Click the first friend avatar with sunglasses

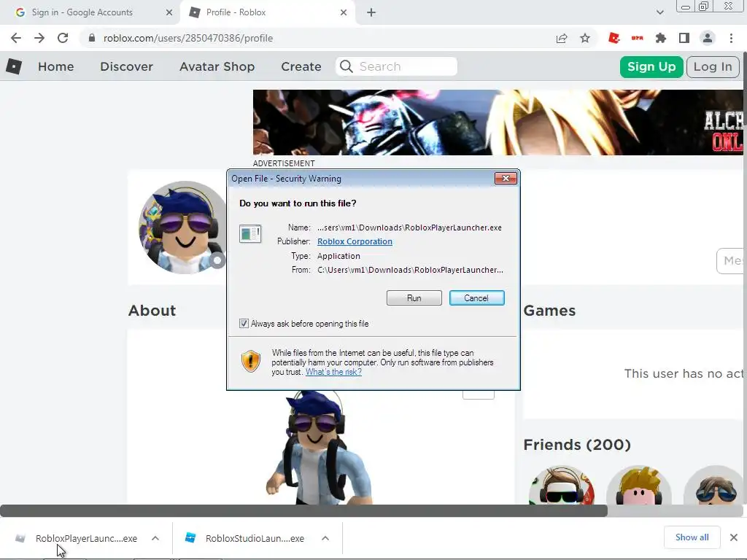562,486
